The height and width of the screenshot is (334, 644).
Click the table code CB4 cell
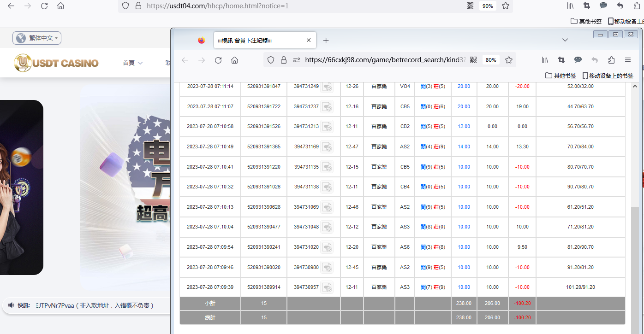[x=405, y=187]
